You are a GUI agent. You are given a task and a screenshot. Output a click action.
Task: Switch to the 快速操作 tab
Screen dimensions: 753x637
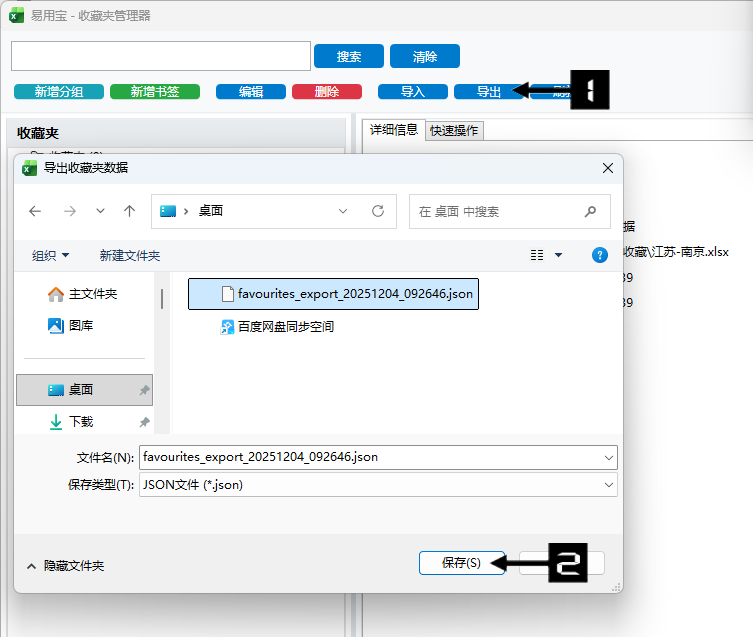454,130
